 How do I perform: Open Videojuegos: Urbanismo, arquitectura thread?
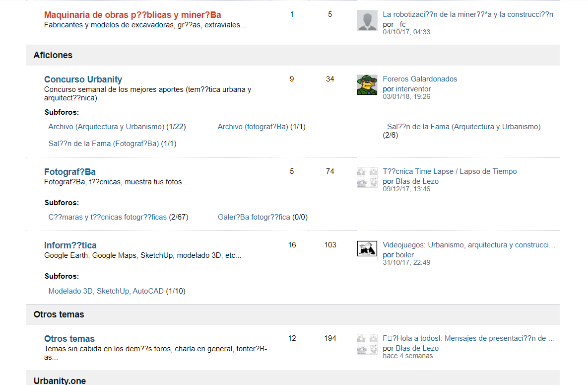click(468, 245)
